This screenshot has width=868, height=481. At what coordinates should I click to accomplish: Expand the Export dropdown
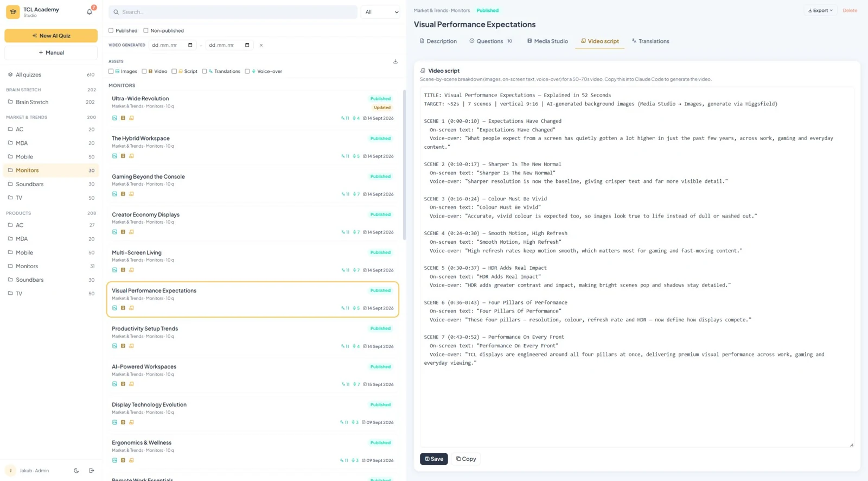point(820,10)
